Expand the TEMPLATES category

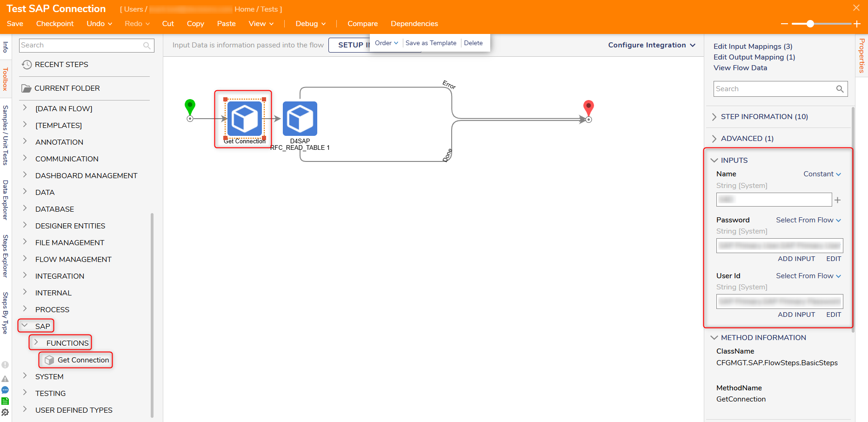tap(25, 125)
